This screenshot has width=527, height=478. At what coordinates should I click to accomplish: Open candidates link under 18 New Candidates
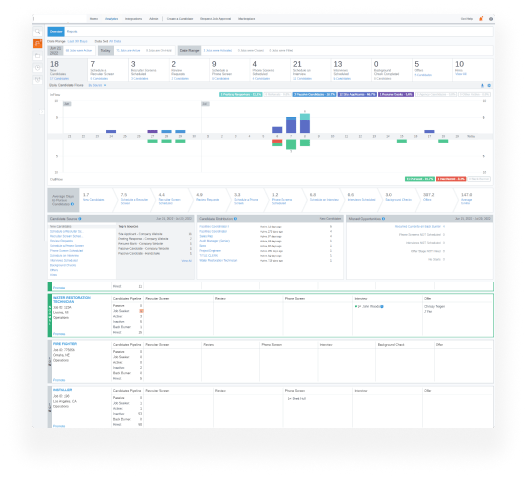59,79
